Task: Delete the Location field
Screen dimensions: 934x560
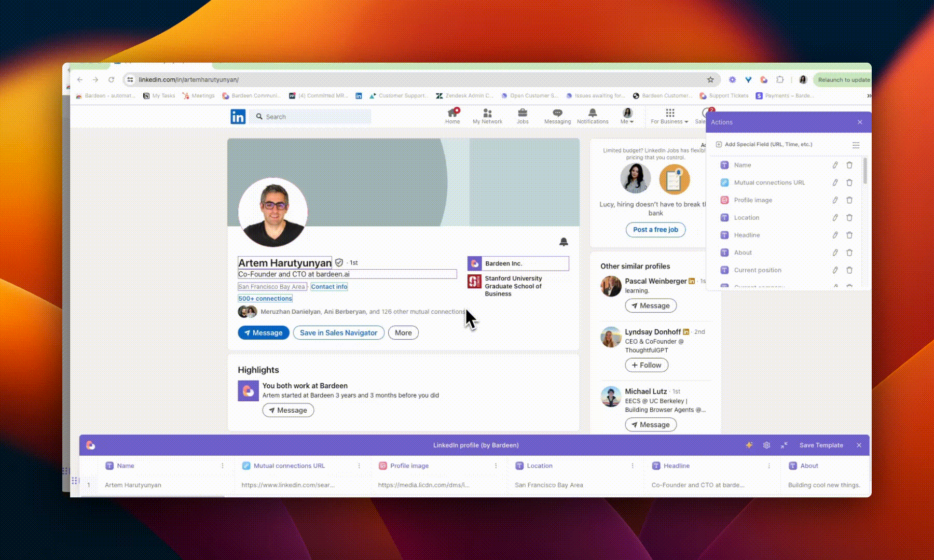Action: [x=849, y=218]
